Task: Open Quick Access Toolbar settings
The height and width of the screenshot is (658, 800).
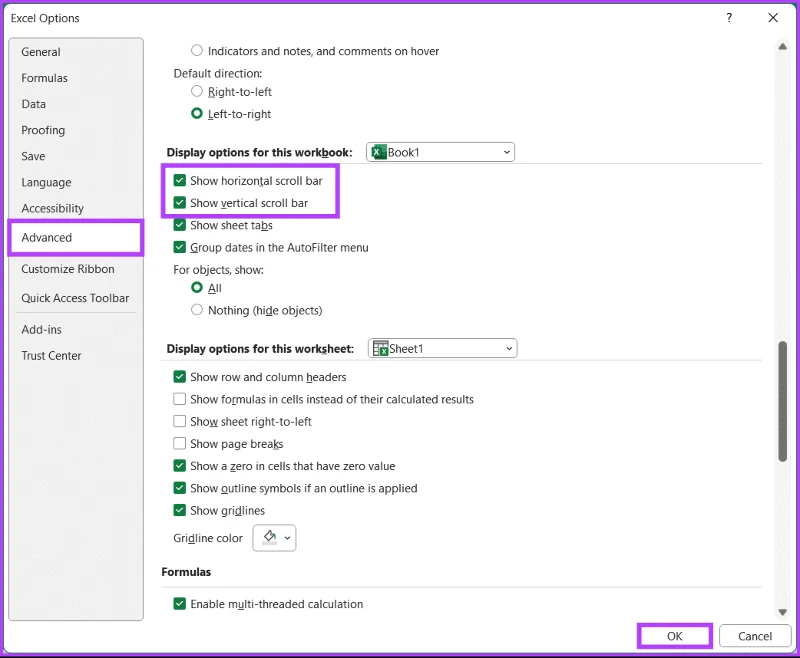Action: [75, 298]
